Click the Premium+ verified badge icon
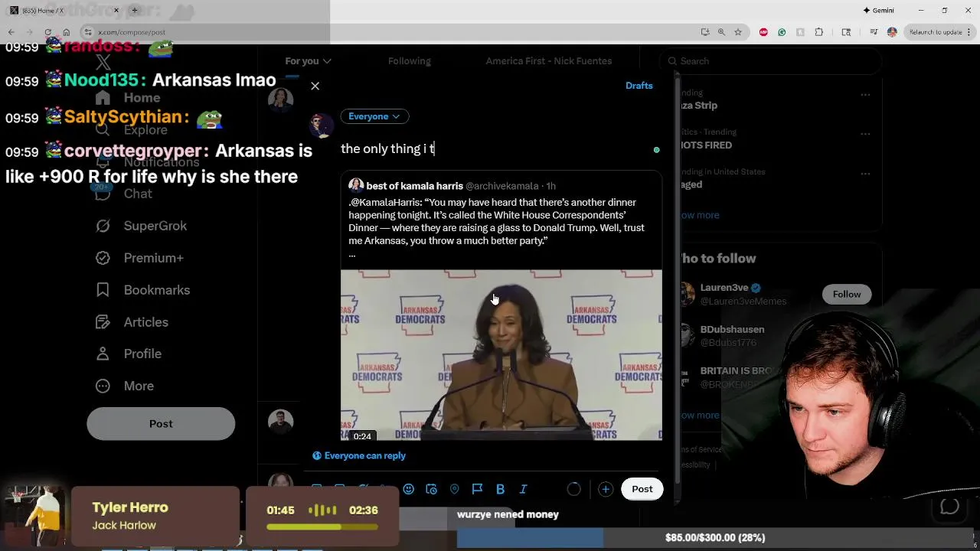 pyautogui.click(x=103, y=258)
